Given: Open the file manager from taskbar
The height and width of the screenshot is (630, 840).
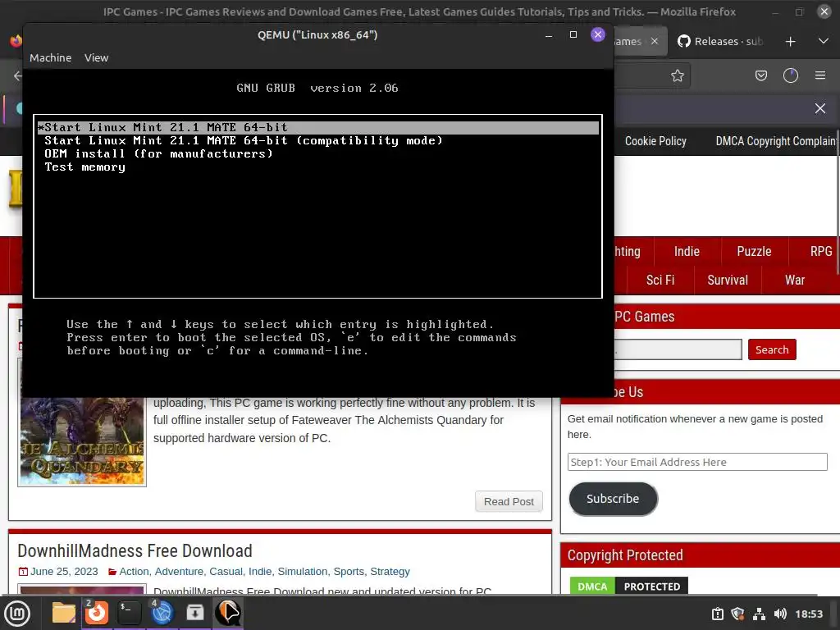Looking at the screenshot, I should coord(64,612).
